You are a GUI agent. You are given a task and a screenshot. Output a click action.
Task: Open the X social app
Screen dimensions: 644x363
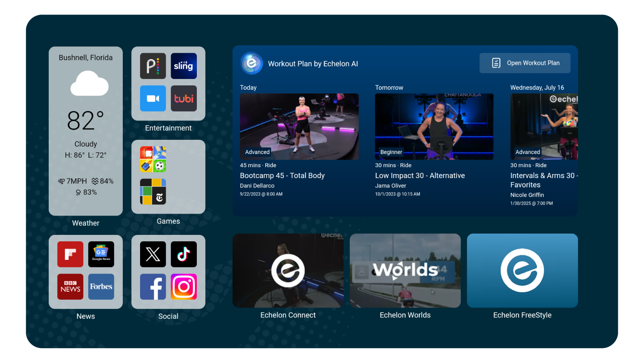[153, 254]
